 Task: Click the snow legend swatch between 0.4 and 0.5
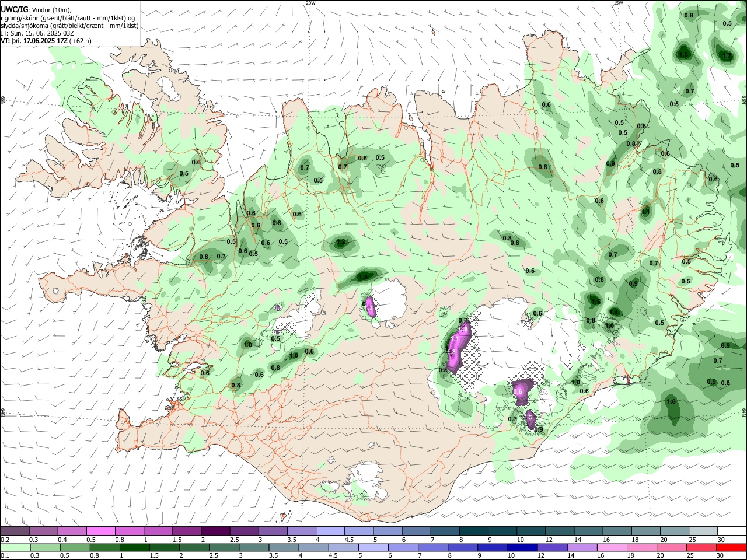coord(72,531)
